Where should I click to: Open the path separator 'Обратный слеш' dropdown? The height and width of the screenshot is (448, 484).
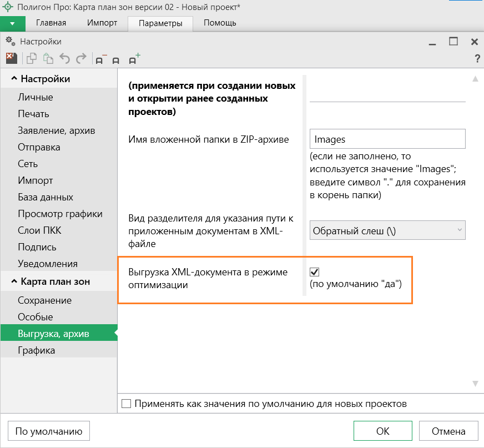(387, 230)
